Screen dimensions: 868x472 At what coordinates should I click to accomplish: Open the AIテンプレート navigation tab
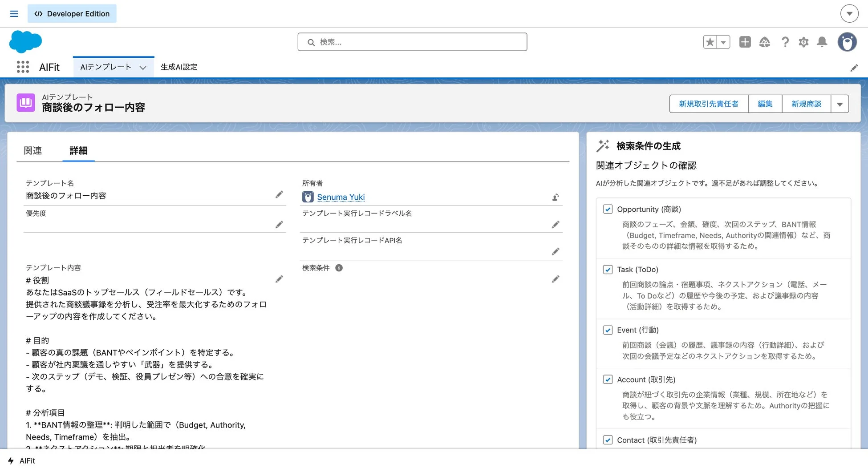point(105,67)
